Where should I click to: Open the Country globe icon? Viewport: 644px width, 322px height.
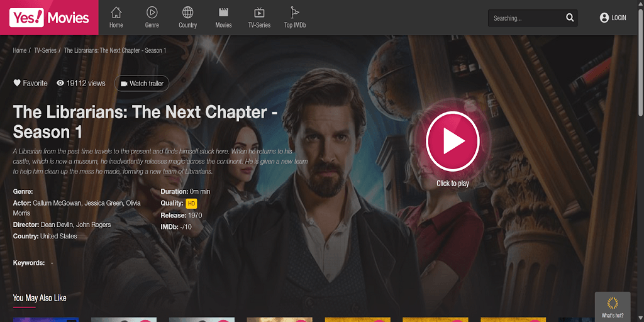187,13
